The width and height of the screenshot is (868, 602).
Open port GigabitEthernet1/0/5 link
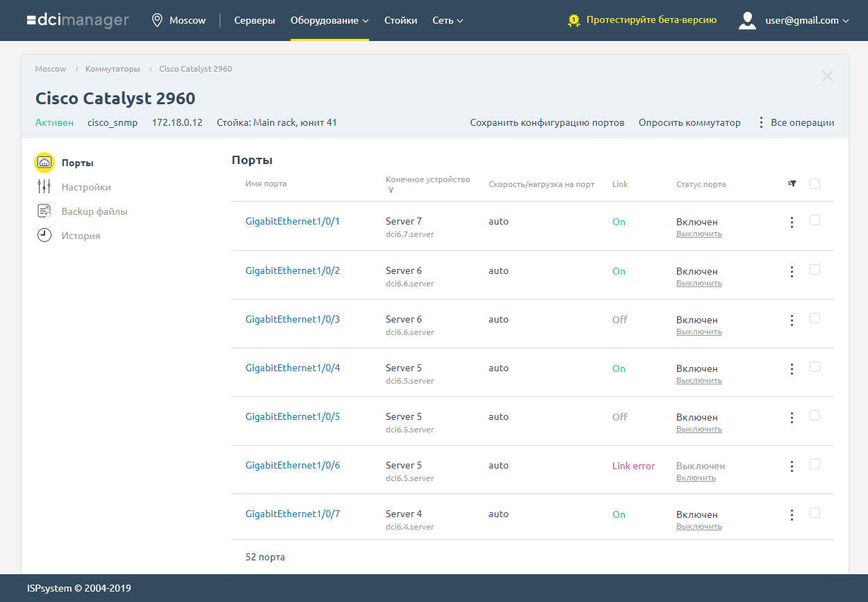293,416
